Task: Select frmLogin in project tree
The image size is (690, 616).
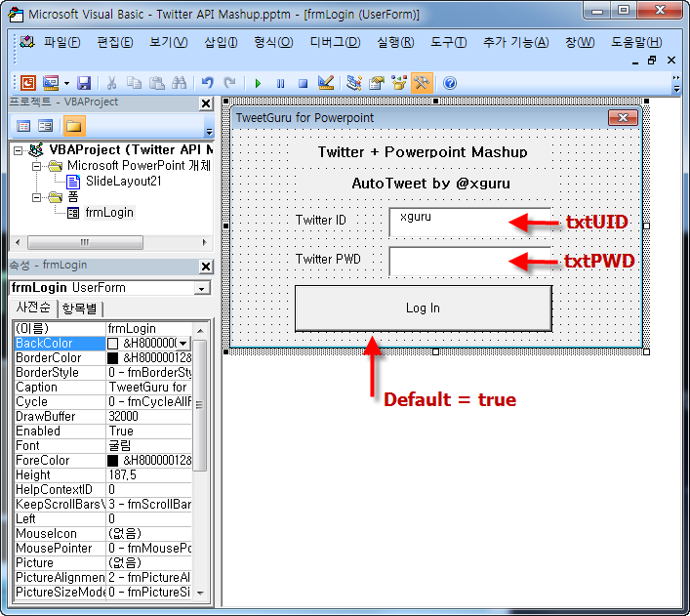Action: (x=109, y=213)
